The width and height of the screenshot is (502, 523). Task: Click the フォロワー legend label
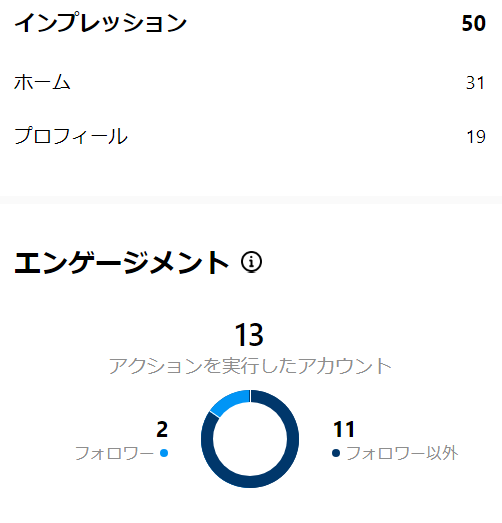click(114, 453)
